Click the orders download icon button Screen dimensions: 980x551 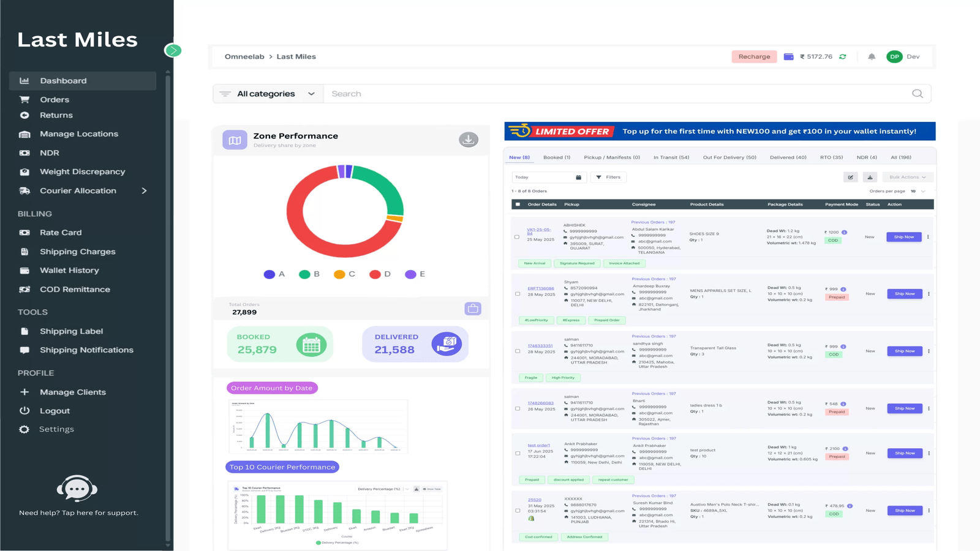[x=870, y=177]
